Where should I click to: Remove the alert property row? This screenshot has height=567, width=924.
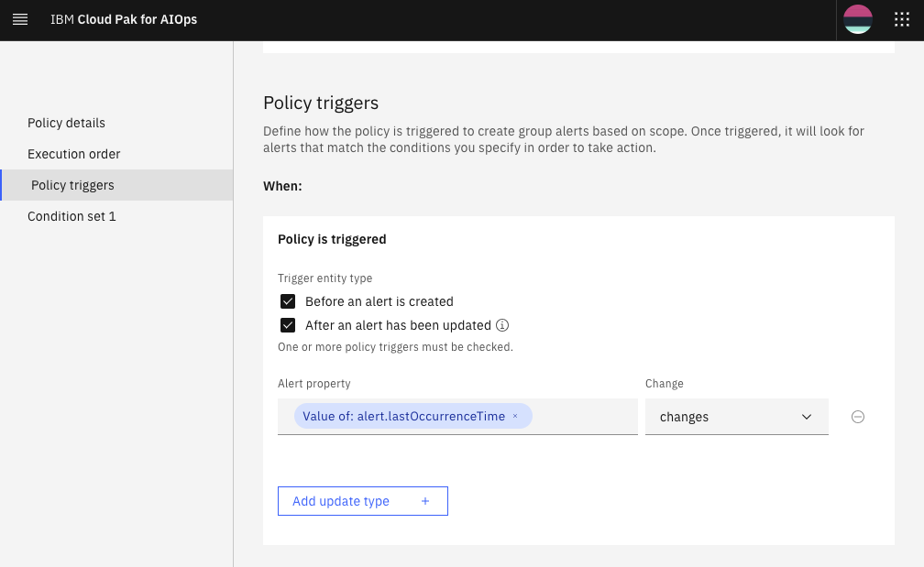click(x=857, y=417)
